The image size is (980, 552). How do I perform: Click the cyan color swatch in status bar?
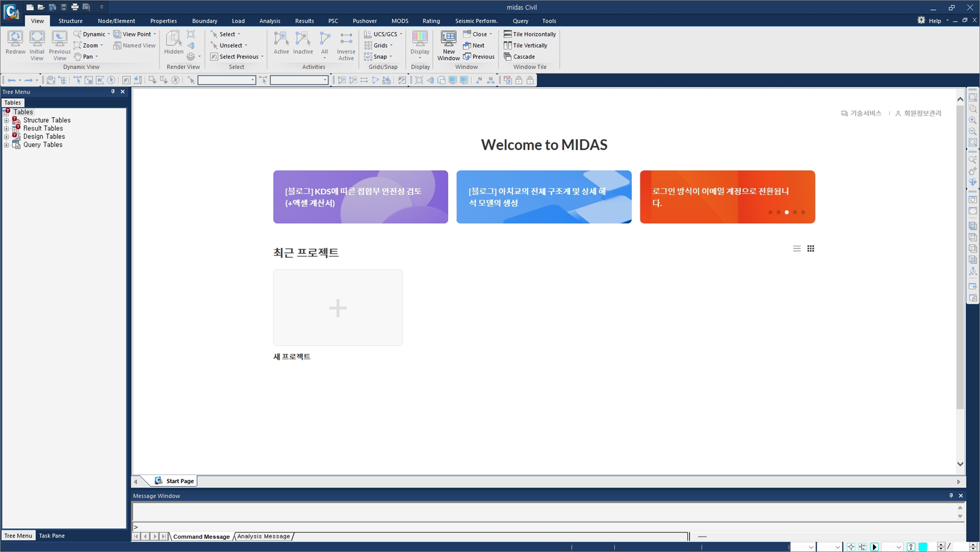(x=923, y=547)
